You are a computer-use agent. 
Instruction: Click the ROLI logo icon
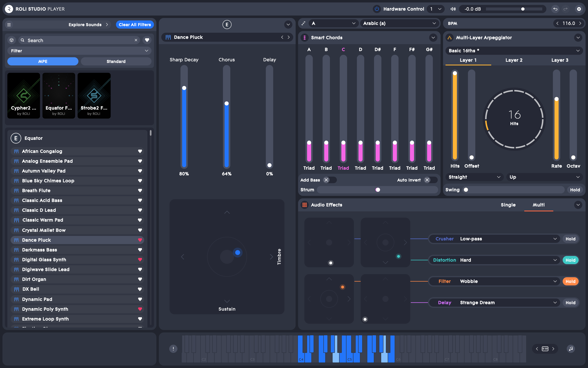(9, 9)
